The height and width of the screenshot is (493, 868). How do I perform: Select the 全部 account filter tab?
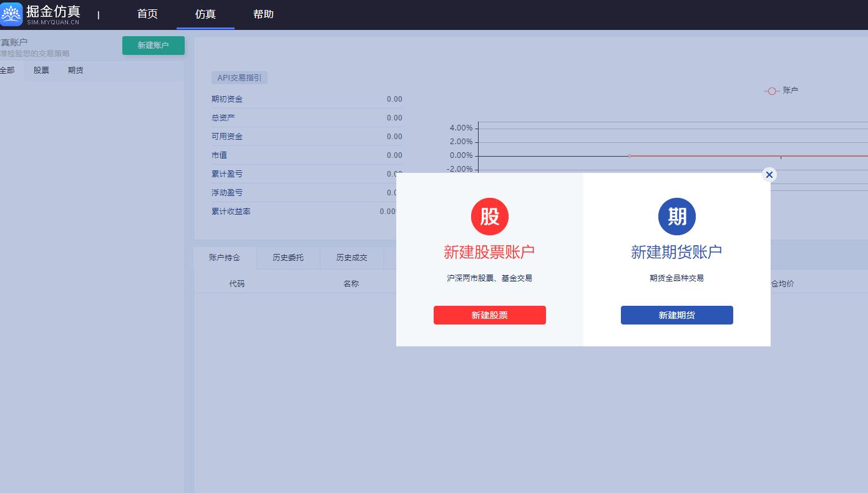point(7,70)
